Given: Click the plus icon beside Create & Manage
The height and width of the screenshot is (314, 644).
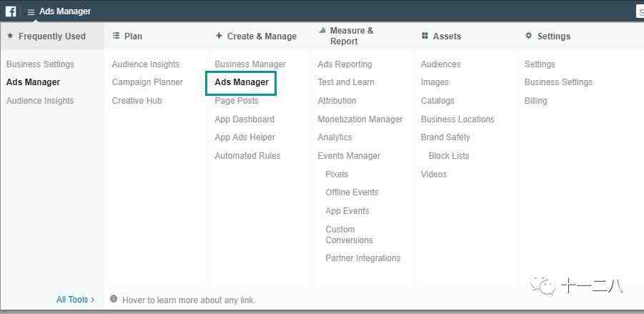Looking at the screenshot, I should [219, 36].
